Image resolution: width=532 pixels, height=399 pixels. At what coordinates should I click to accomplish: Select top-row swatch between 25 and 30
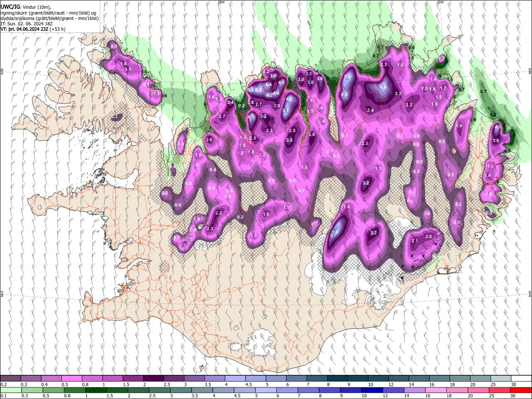[x=500, y=378]
